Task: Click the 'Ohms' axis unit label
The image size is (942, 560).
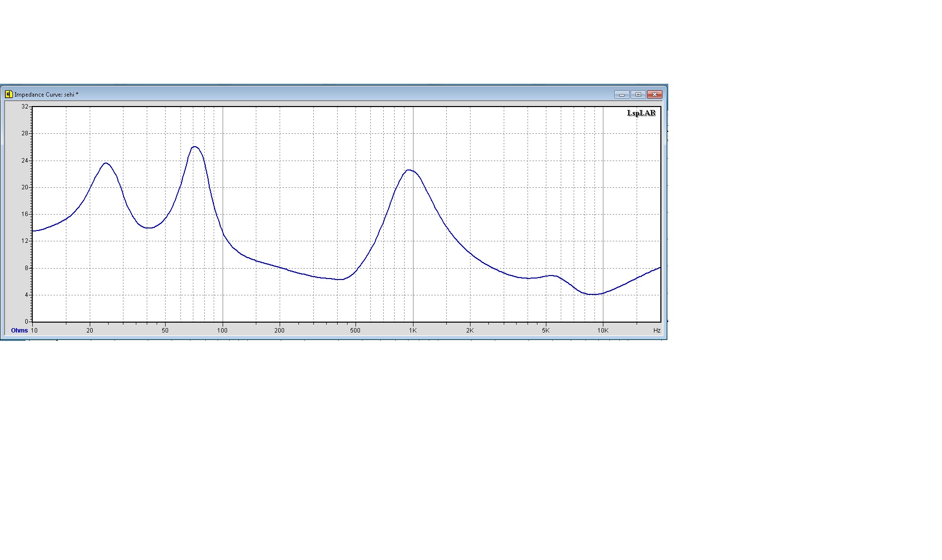Action: [x=19, y=331]
